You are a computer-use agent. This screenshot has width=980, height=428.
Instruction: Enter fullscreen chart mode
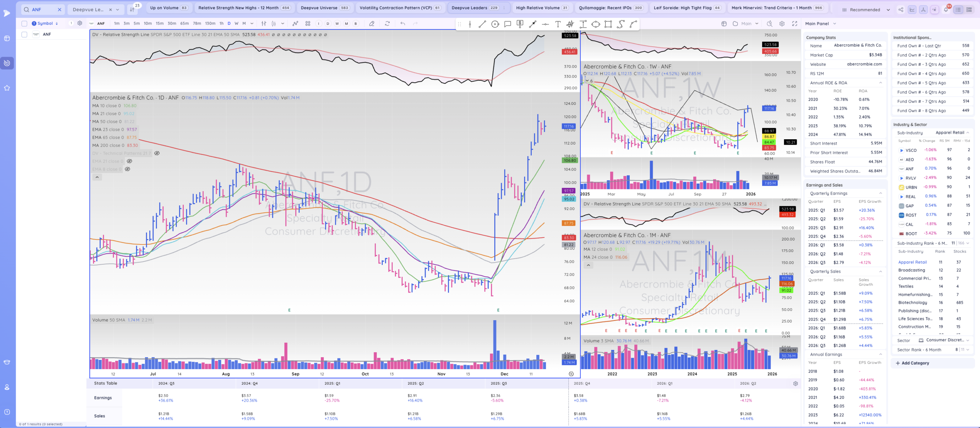[x=795, y=23]
